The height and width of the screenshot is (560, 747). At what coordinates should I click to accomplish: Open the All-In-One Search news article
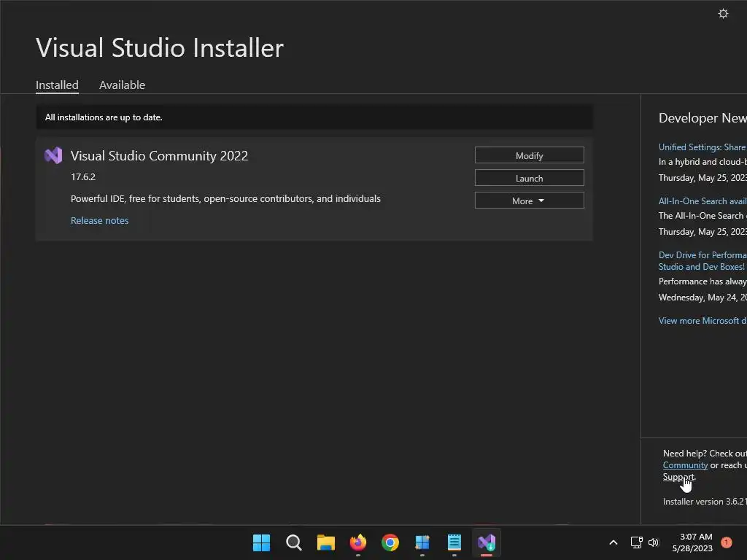click(x=703, y=201)
